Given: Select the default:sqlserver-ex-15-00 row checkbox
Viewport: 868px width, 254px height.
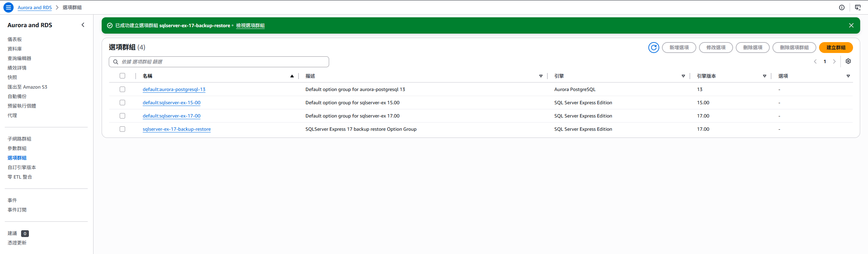Looking at the screenshot, I should [x=122, y=103].
